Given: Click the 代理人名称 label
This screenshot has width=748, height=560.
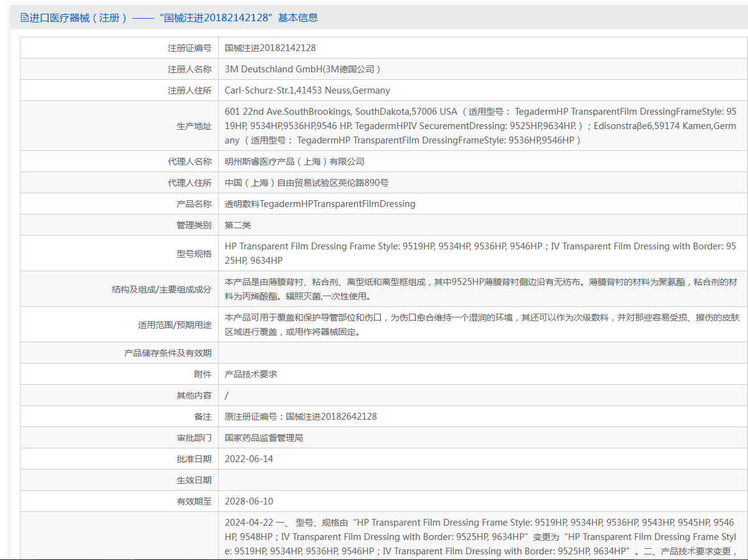Looking at the screenshot, I should click(x=189, y=162).
